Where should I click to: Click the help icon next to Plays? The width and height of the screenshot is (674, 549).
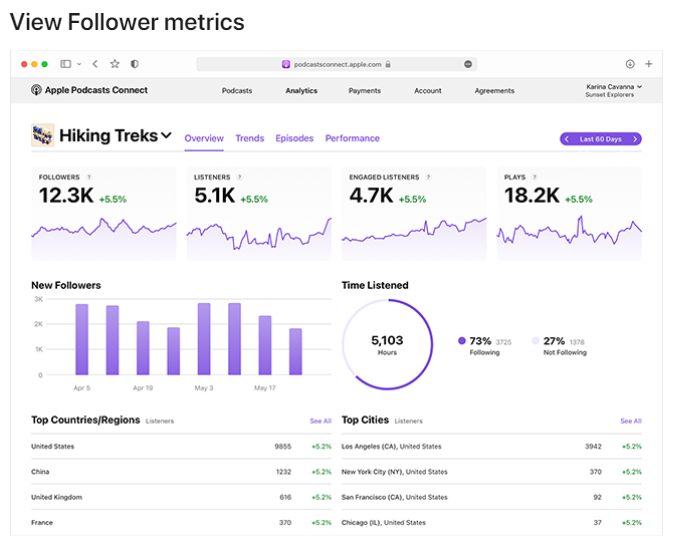(534, 177)
